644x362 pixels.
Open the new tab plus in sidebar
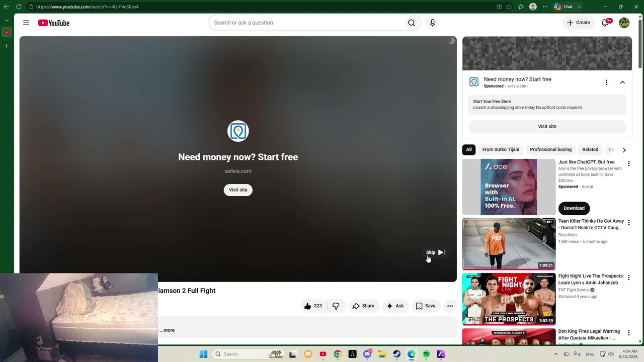(x=7, y=46)
